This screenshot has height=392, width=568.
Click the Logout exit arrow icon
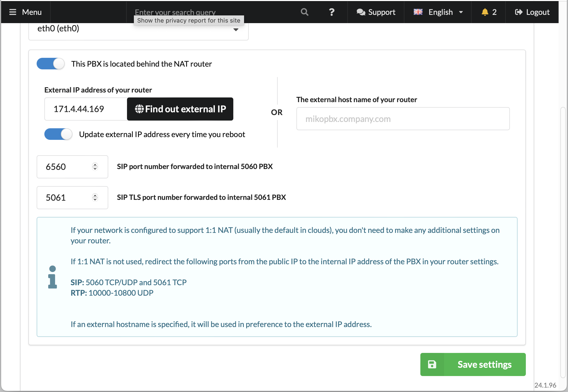pyautogui.click(x=519, y=12)
